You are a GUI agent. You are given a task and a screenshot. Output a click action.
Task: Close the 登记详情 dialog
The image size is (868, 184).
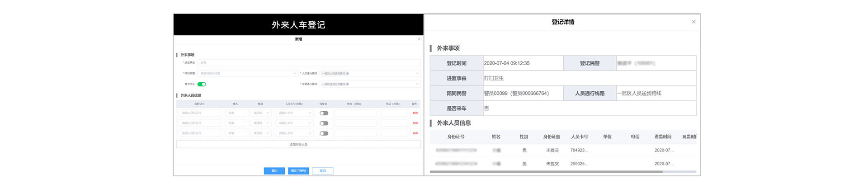693,22
